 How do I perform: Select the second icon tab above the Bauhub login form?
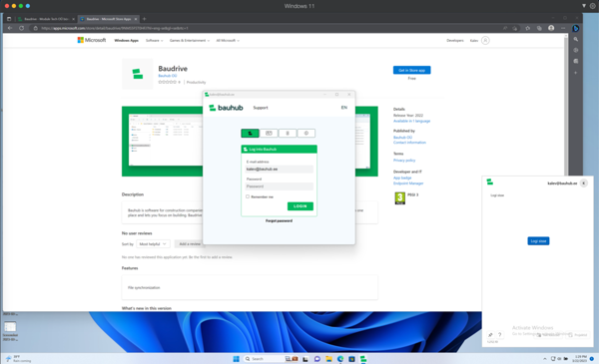click(269, 134)
